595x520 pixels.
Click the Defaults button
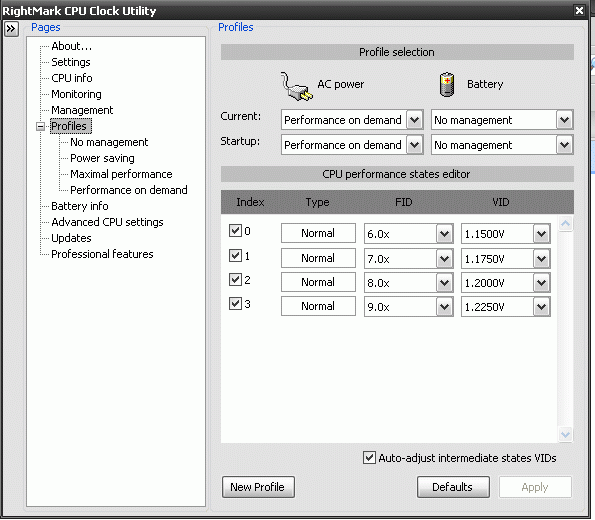point(453,487)
